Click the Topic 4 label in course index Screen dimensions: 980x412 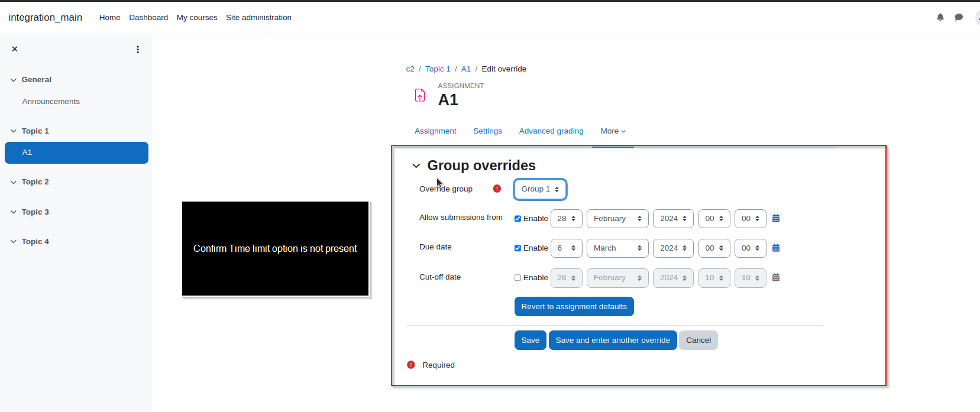[35, 242]
